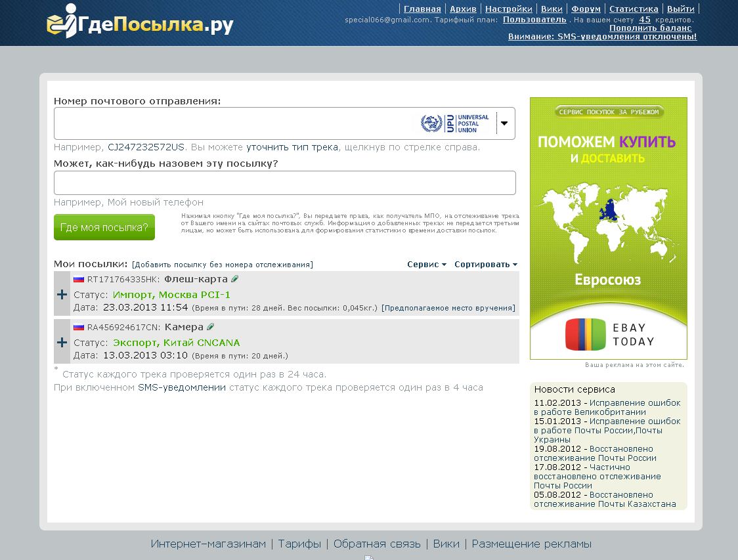738x560 pixels.
Task: Click the Russian flag next to RT171764335HK
Action: pyautogui.click(x=79, y=279)
